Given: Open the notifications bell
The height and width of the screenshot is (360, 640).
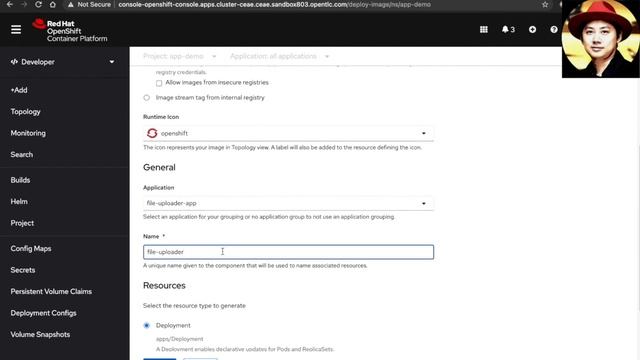Looking at the screenshot, I should coord(508,29).
